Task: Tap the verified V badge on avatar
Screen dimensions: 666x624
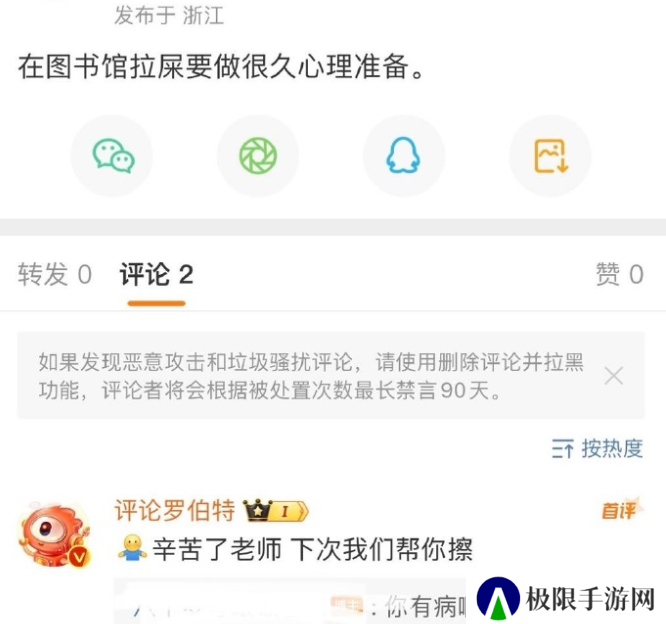Action: point(79,556)
